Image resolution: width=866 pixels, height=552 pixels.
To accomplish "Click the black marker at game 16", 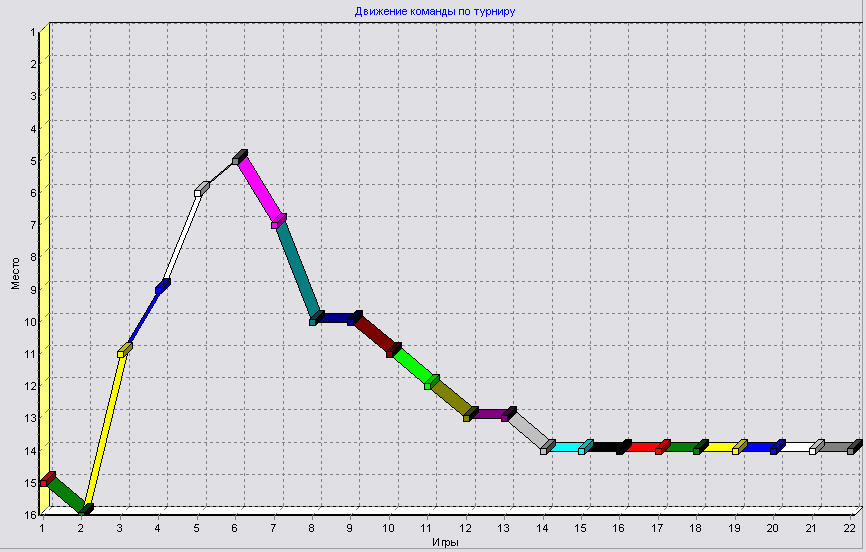I will click(624, 447).
